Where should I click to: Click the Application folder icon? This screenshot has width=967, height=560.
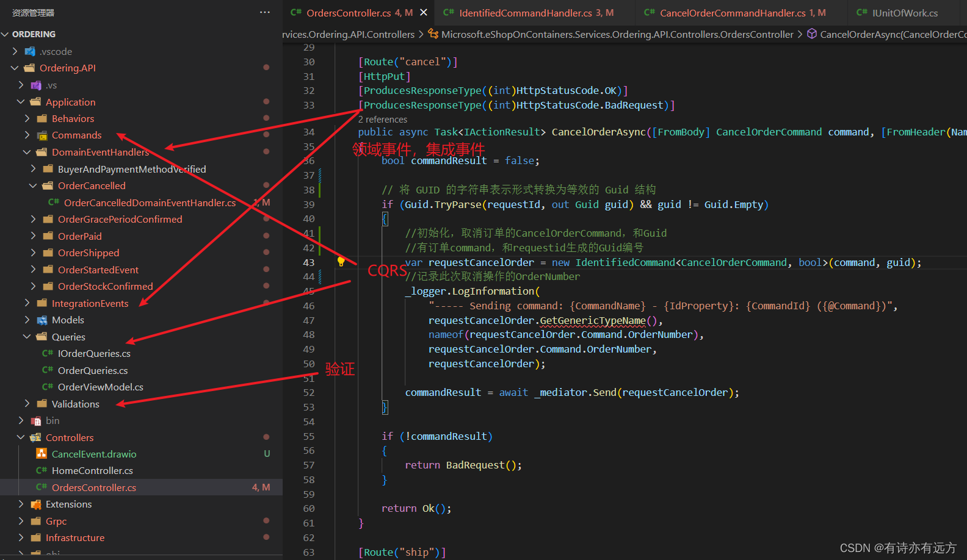tap(36, 102)
